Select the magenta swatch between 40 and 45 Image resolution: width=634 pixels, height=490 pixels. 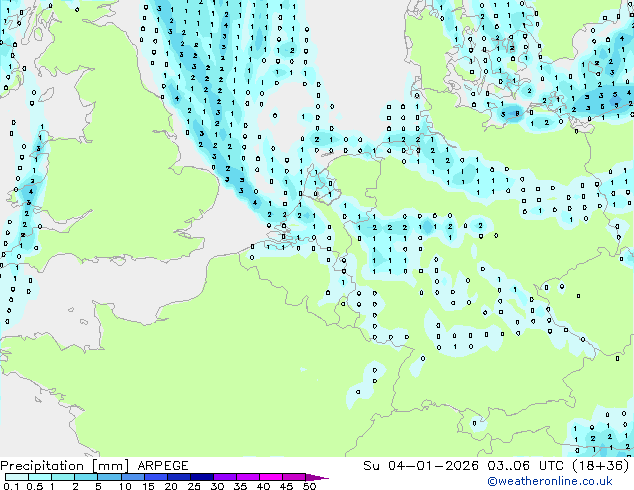(x=271, y=477)
